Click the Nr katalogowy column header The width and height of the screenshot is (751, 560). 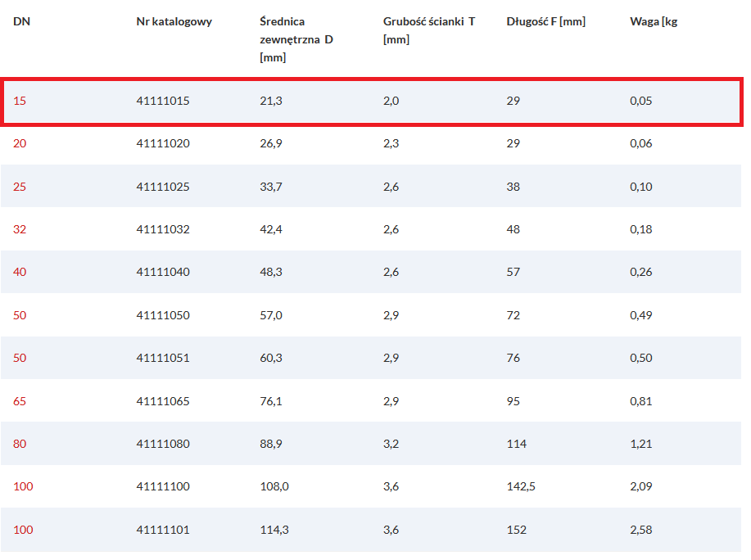pos(174,21)
